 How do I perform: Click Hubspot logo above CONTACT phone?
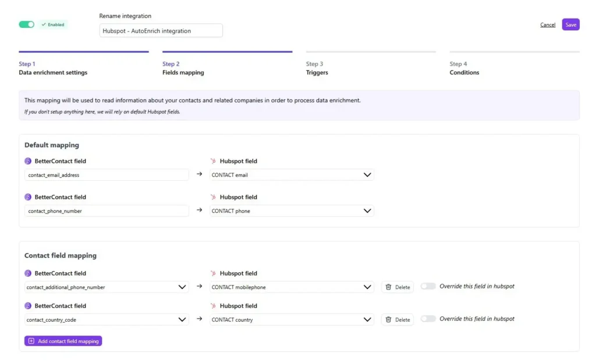coord(213,197)
